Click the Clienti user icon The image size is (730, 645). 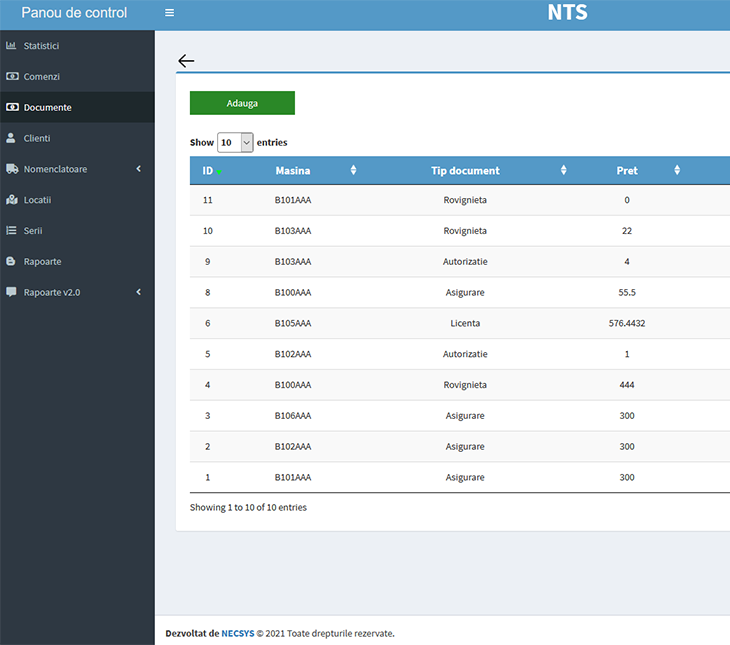point(12,139)
